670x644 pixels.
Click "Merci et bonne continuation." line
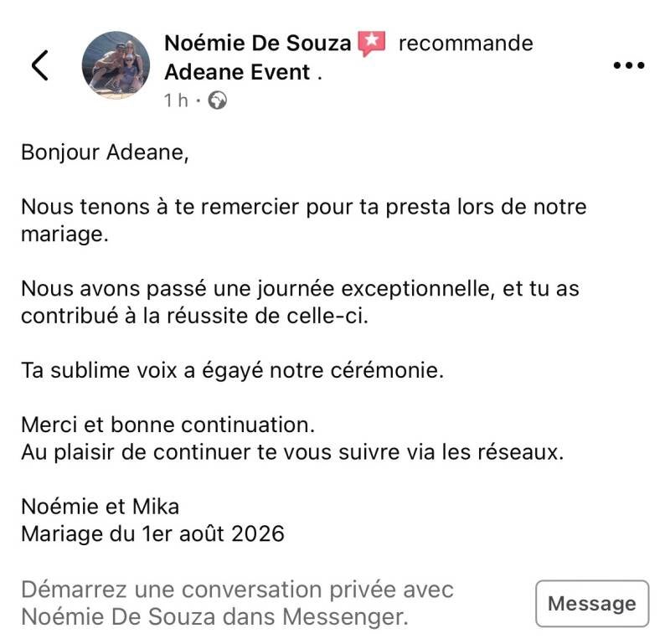tap(168, 425)
